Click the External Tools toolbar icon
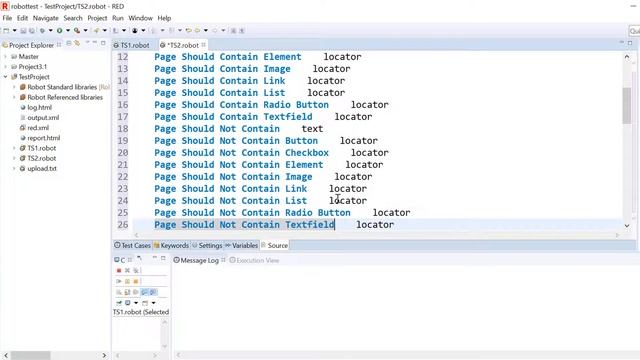 pos(77,31)
